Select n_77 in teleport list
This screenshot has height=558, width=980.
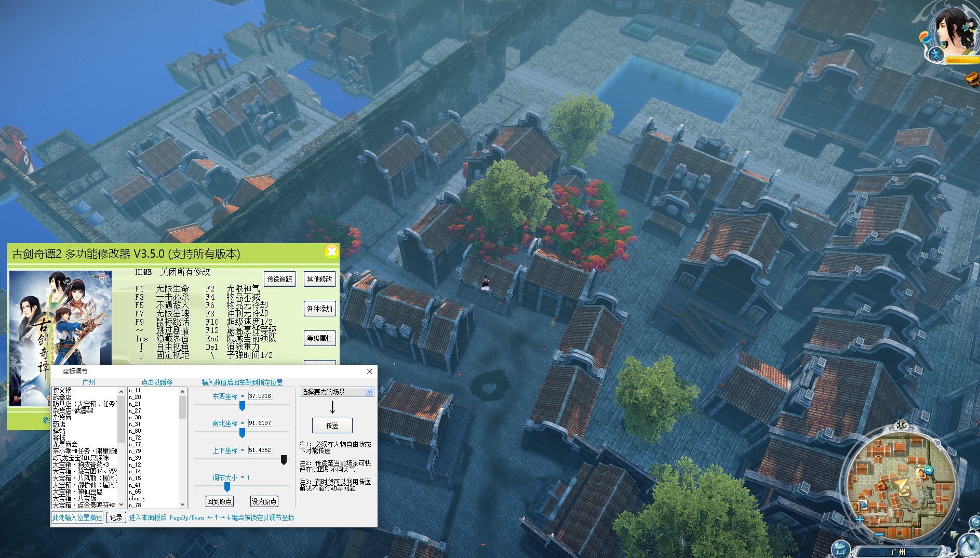coord(135,444)
